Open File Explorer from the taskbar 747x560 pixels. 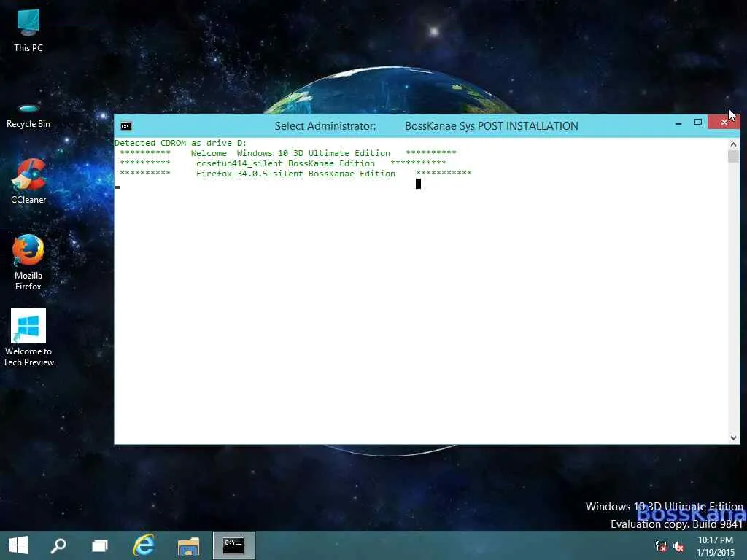coord(188,545)
